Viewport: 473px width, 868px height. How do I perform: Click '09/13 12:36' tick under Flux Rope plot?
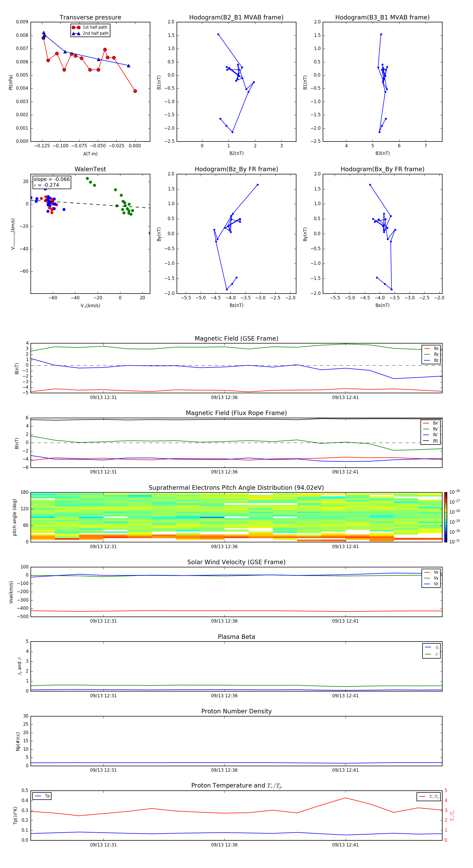pos(224,472)
